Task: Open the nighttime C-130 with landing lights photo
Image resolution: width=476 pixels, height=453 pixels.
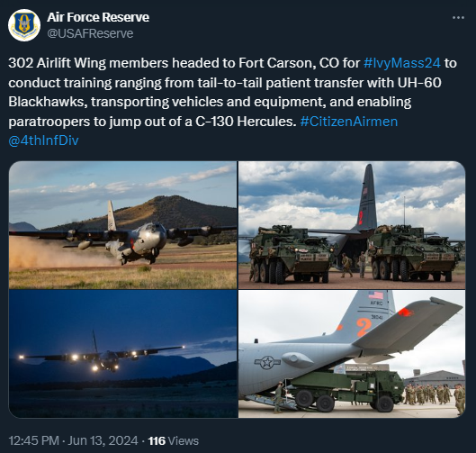Action: (123, 354)
